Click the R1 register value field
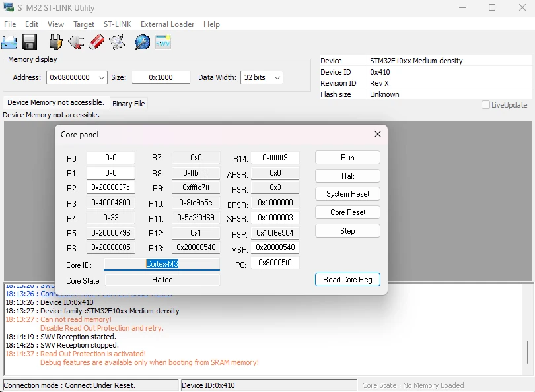This screenshot has height=392, width=535. coord(110,173)
